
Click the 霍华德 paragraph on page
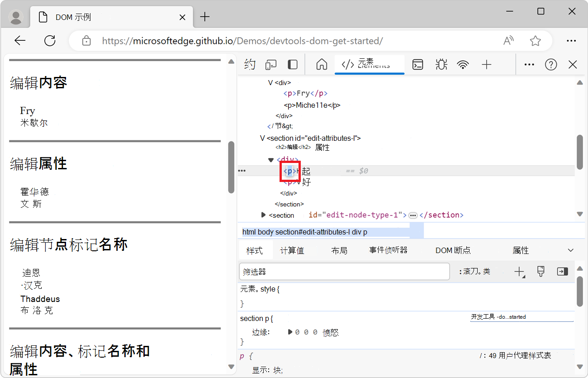[34, 191]
